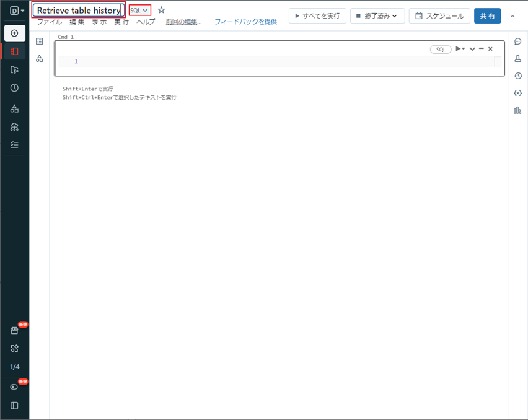Viewport: 528px width, 420px height.
Task: Open the ファイル menu
Action: 50,22
